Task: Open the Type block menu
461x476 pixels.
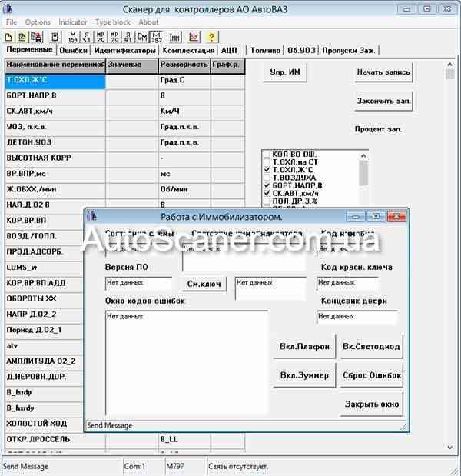Action: point(112,22)
